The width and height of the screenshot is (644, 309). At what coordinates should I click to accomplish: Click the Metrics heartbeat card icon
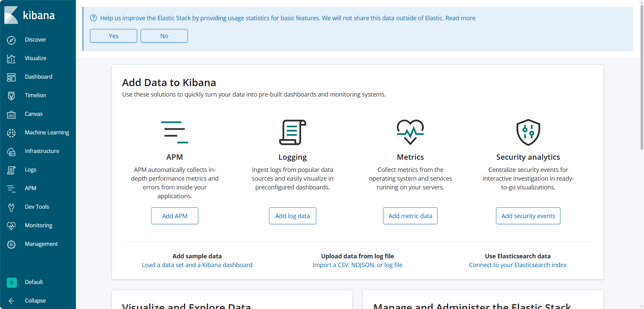[410, 132]
